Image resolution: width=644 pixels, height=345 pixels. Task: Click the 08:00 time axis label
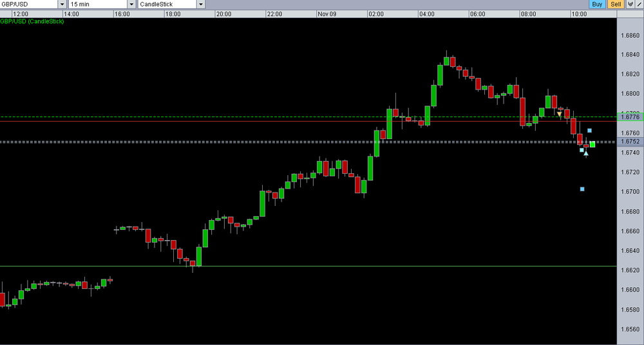click(528, 14)
